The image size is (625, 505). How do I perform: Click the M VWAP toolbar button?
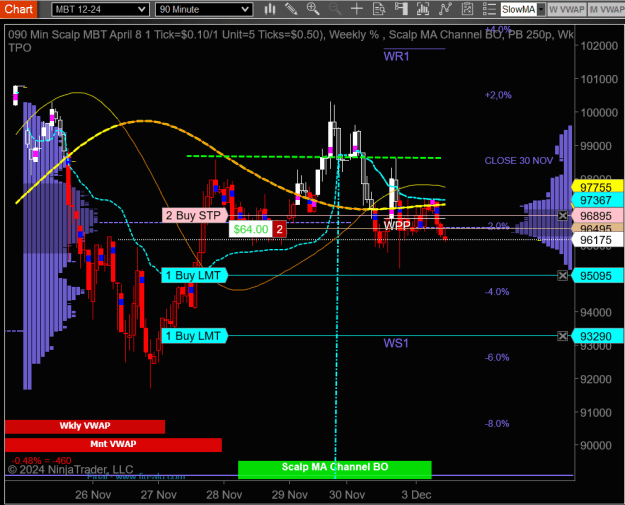(607, 9)
